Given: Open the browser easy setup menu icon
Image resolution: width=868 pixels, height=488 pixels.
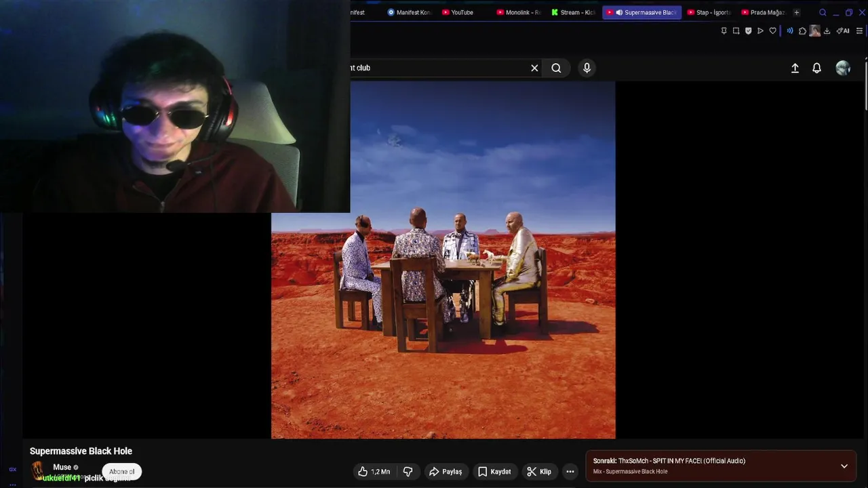Looking at the screenshot, I should [859, 30].
